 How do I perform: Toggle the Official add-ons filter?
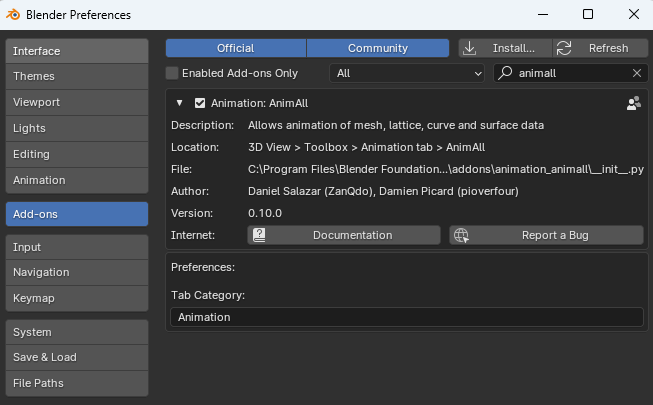236,48
